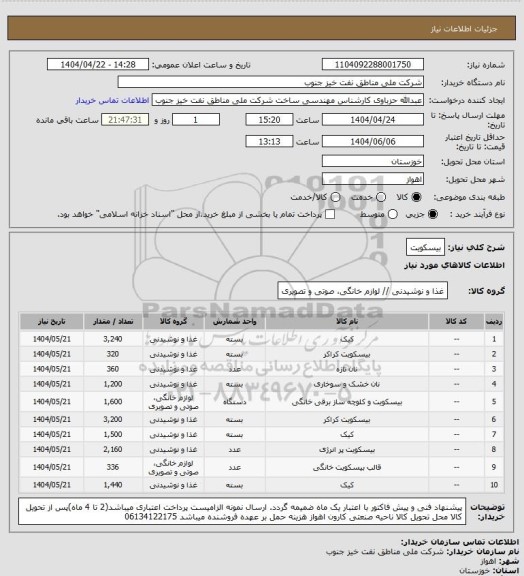The width and height of the screenshot is (524, 576).
Task: Click quantity 3,240 in row 1
Action: pyautogui.click(x=113, y=339)
